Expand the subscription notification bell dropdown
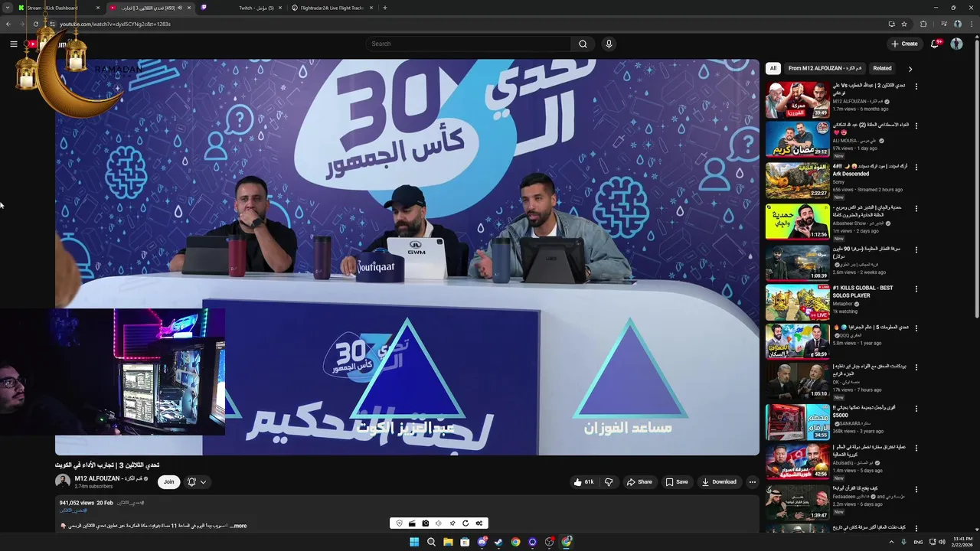 coord(197,481)
